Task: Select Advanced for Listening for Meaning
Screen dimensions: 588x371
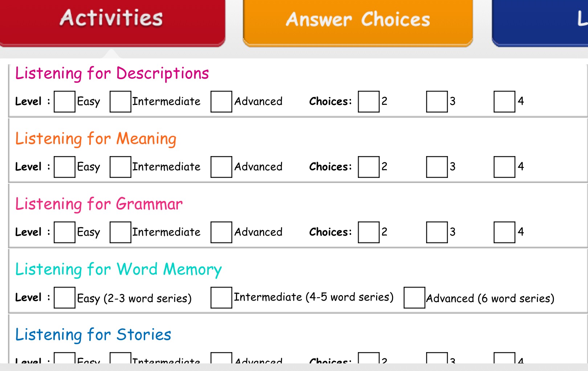Action: click(x=221, y=167)
